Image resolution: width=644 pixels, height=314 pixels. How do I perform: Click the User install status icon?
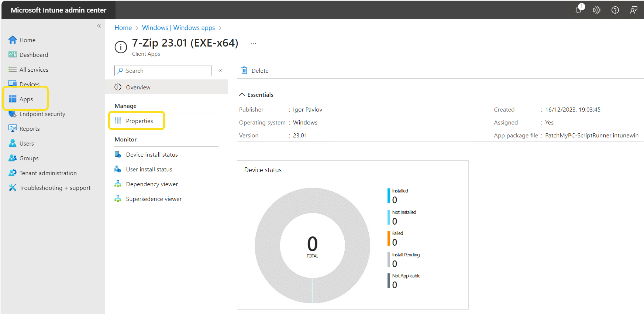point(118,169)
